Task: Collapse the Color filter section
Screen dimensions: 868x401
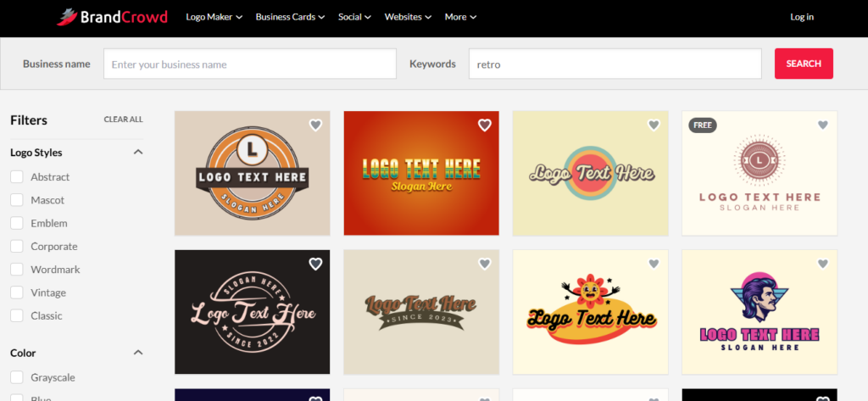Action: 138,353
